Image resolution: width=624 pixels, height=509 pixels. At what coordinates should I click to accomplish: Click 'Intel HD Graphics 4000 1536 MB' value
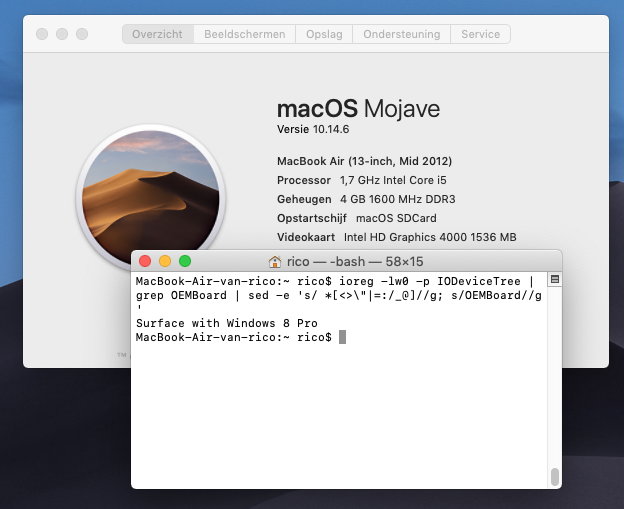coord(430,237)
